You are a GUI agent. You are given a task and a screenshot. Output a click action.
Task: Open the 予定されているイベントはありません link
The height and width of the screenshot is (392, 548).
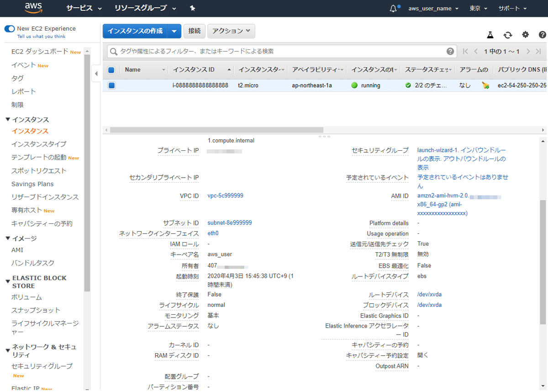point(463,182)
